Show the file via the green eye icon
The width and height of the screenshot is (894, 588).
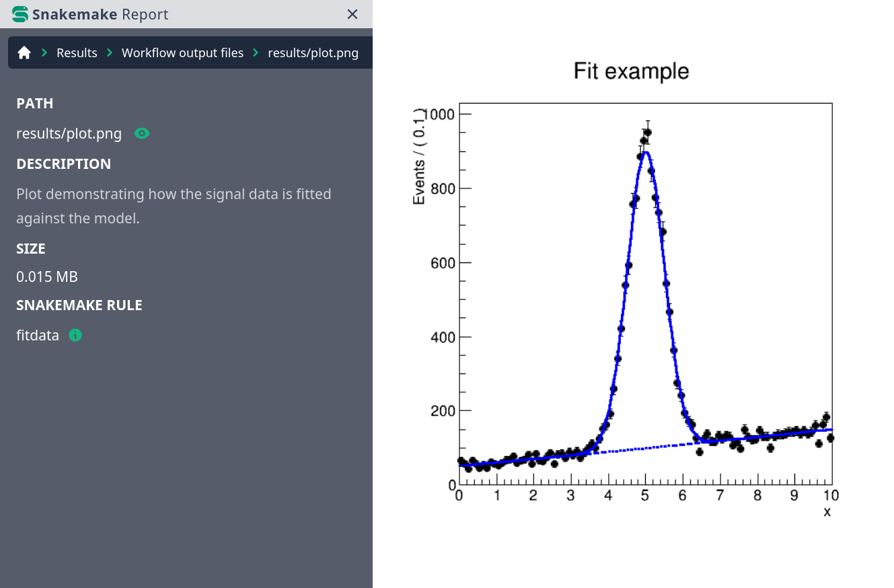141,133
